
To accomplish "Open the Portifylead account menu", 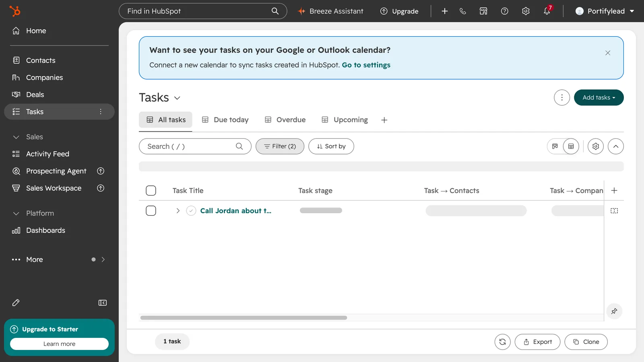I will click(605, 11).
